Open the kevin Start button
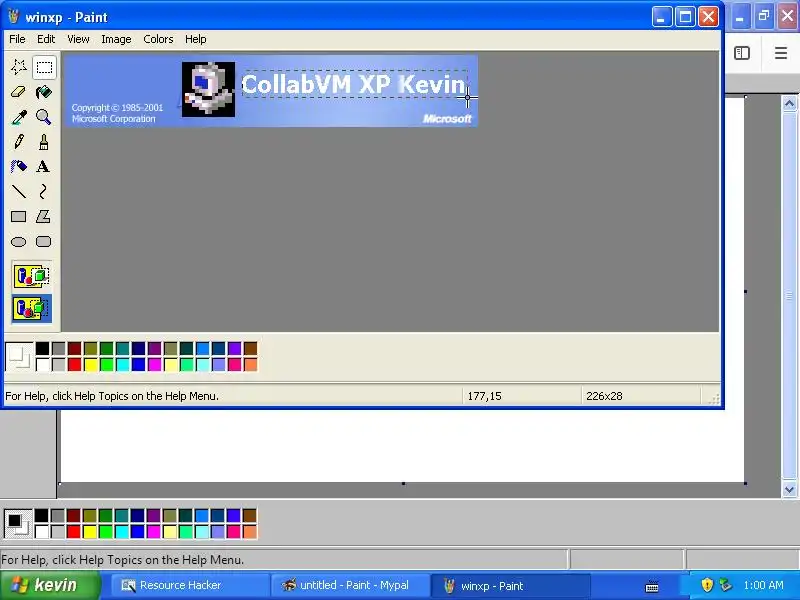800x600 pixels. [x=50, y=585]
